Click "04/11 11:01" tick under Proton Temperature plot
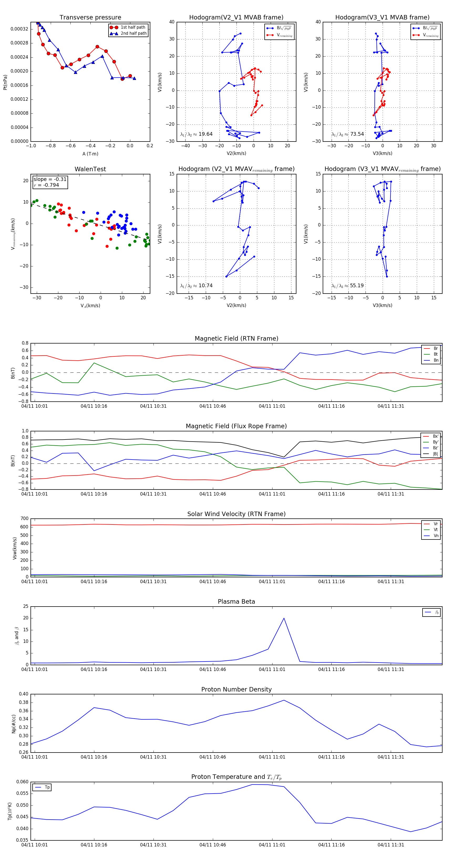The image size is (473, 868). (x=272, y=845)
